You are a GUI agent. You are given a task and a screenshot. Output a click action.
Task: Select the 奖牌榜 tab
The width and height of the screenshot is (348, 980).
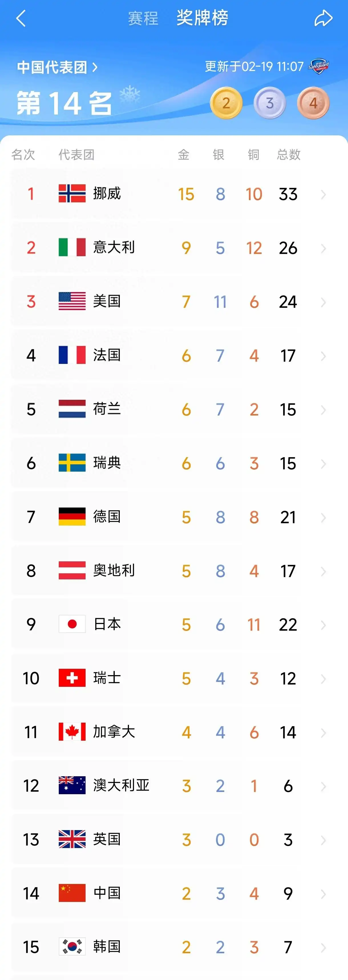(x=202, y=18)
